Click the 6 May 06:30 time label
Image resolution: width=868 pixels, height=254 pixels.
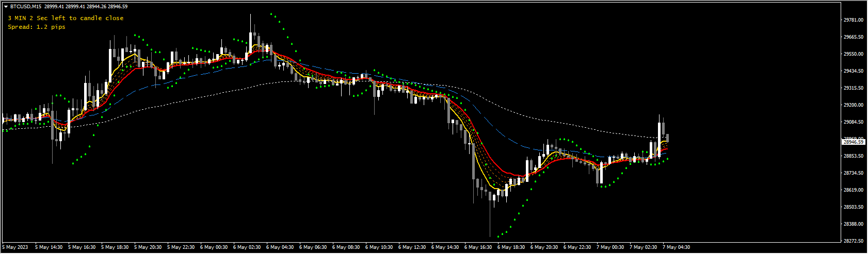point(313,247)
